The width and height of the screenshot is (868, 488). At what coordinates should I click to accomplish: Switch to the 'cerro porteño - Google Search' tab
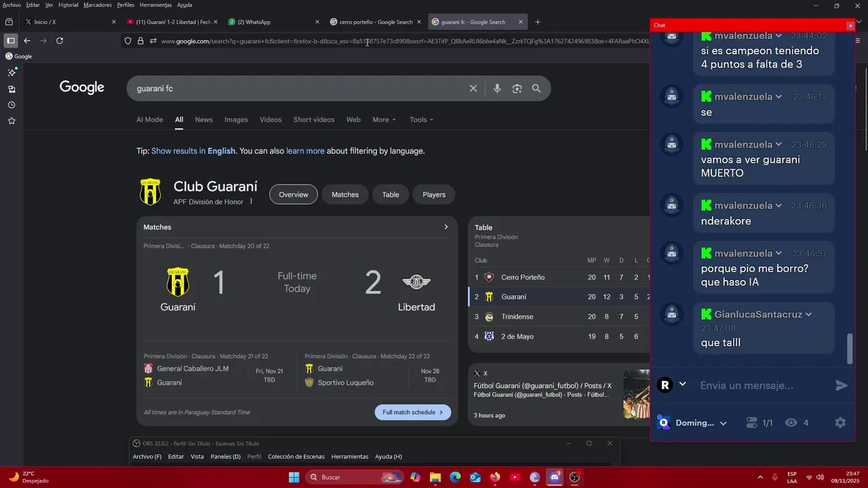pyautogui.click(x=376, y=22)
